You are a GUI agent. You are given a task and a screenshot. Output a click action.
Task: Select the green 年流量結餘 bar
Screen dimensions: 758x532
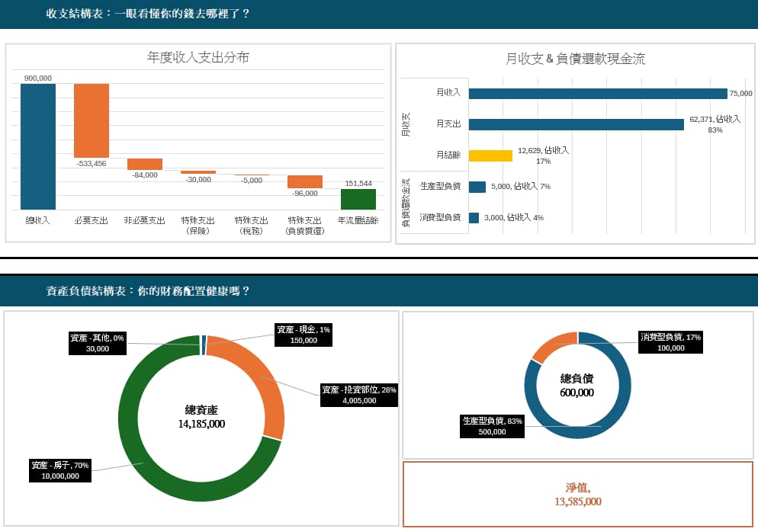(x=358, y=199)
